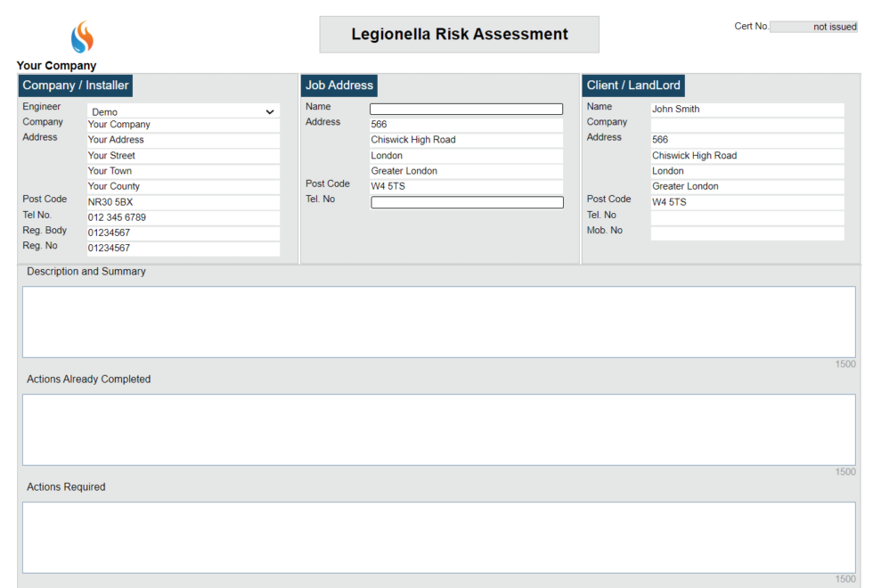873x588 pixels.
Task: Click the Legionella Risk Assessment title banner
Action: 459,34
